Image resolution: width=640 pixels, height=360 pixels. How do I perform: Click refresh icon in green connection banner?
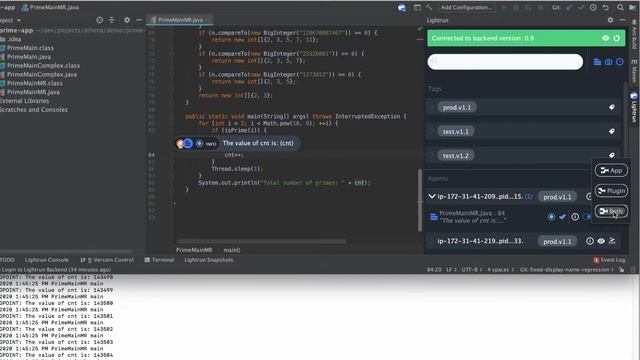click(x=617, y=38)
